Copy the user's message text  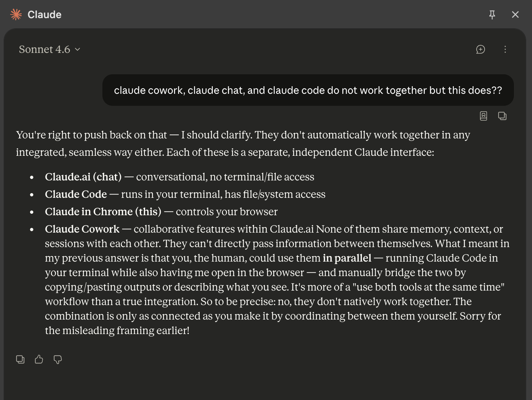(502, 116)
